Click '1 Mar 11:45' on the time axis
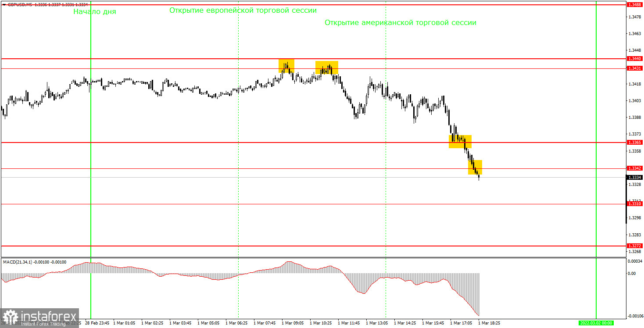This screenshot has width=644, height=328. (x=350, y=323)
